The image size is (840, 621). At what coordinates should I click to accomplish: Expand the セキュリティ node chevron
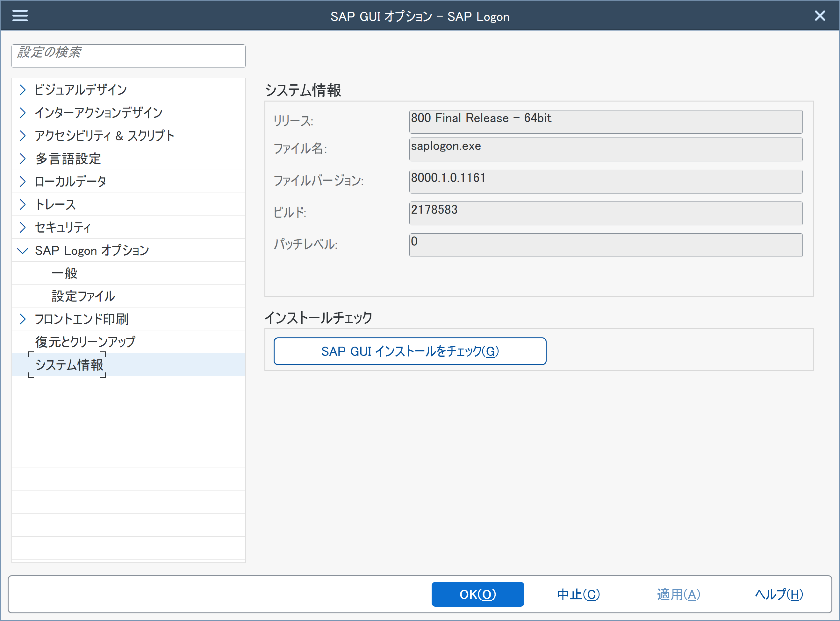point(23,228)
